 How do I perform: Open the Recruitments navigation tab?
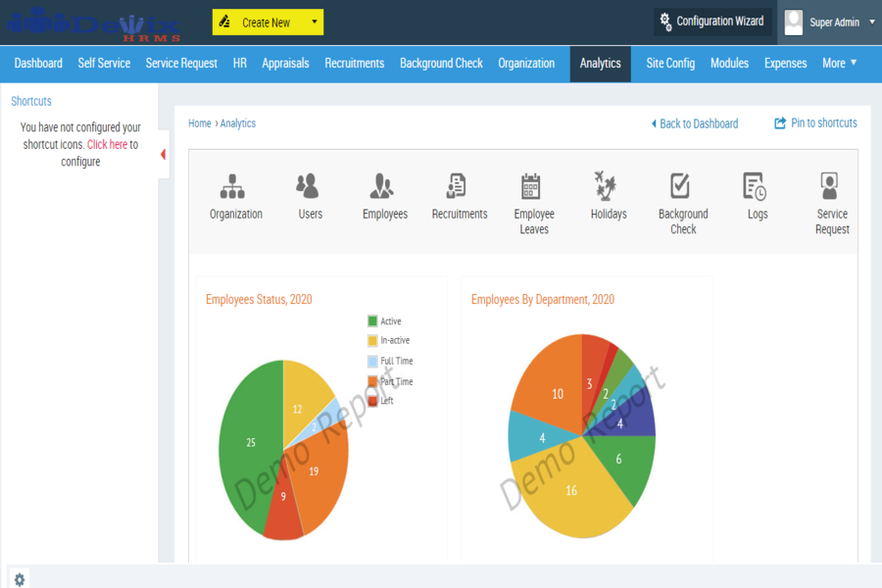tap(355, 64)
